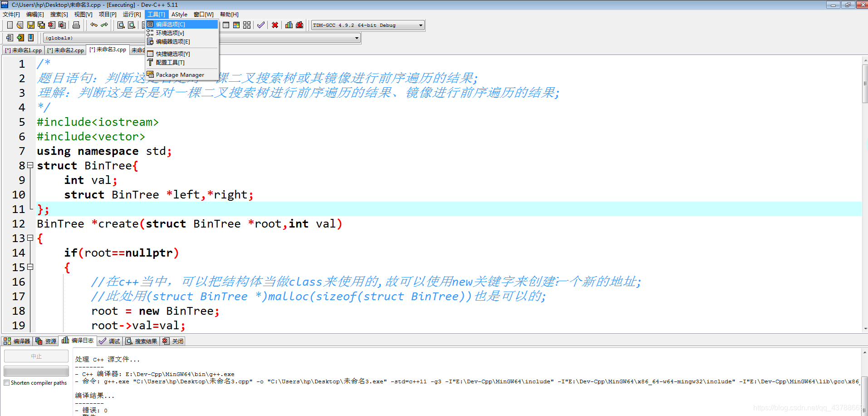Open the 调试 bottom panel tab
This screenshot has width=868, height=416.
(x=109, y=341)
